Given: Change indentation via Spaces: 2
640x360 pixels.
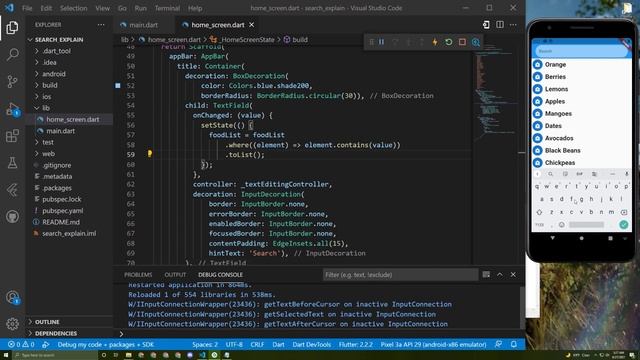Looking at the screenshot, I should (x=205, y=344).
